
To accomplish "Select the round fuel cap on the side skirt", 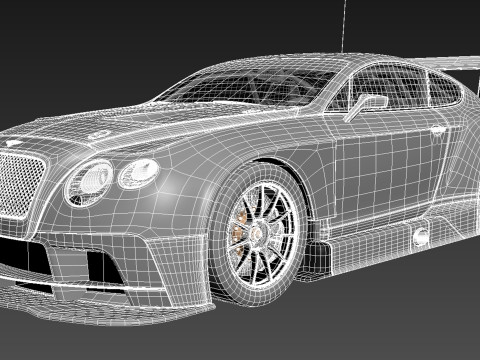I will tap(421, 237).
